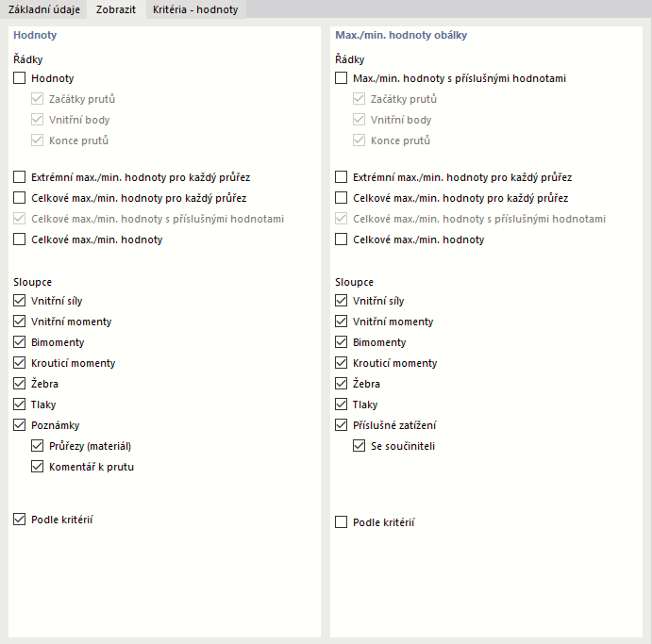Check Extrémní max./min. hodnoty in left Hodnoty panel
The image size is (652, 644).
(20, 177)
